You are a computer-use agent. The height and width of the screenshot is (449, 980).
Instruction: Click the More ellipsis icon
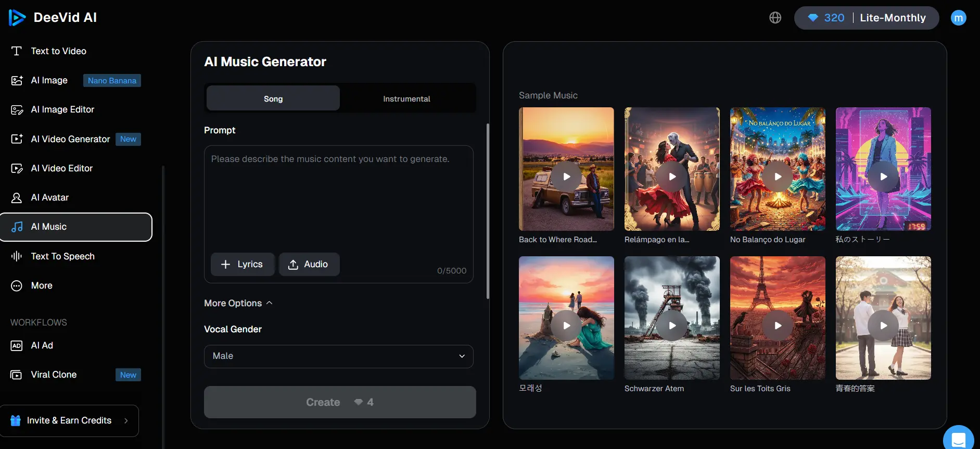[17, 285]
